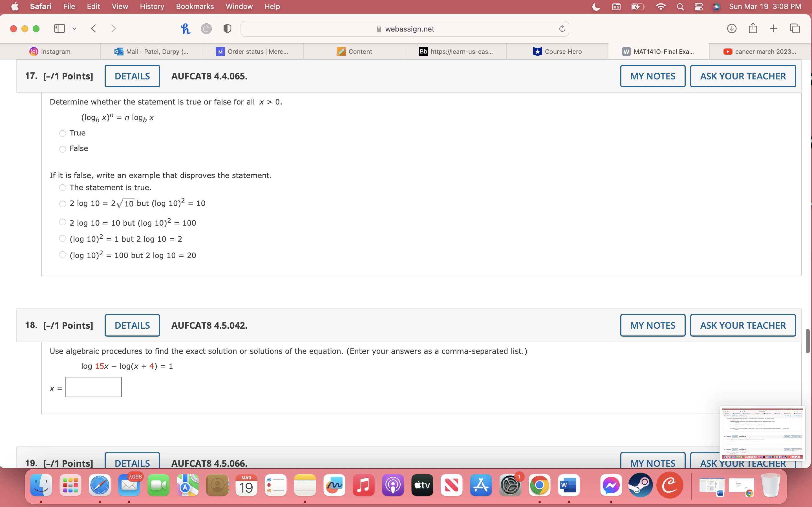This screenshot has height=507, width=812.
Task: Open a new tab with the plus icon
Action: pos(774,28)
